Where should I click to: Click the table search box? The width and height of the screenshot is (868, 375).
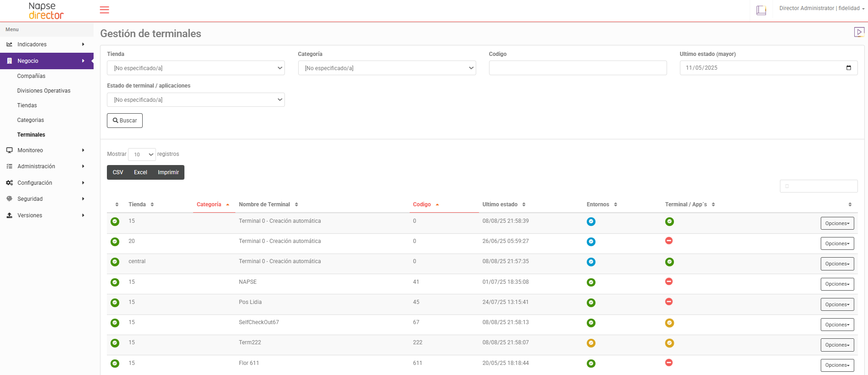click(818, 186)
